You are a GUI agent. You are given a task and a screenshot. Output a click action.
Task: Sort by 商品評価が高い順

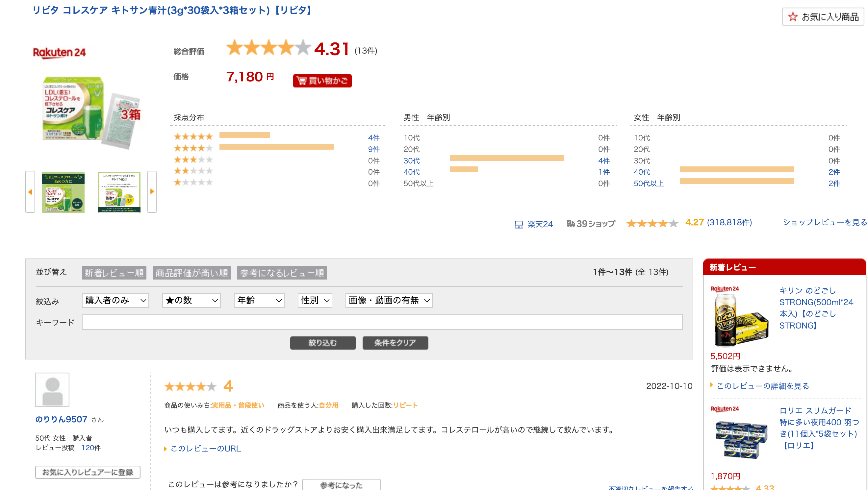tap(192, 273)
